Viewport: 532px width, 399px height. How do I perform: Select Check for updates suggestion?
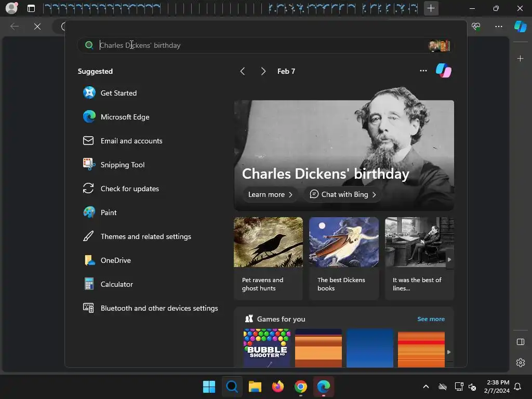click(121, 189)
